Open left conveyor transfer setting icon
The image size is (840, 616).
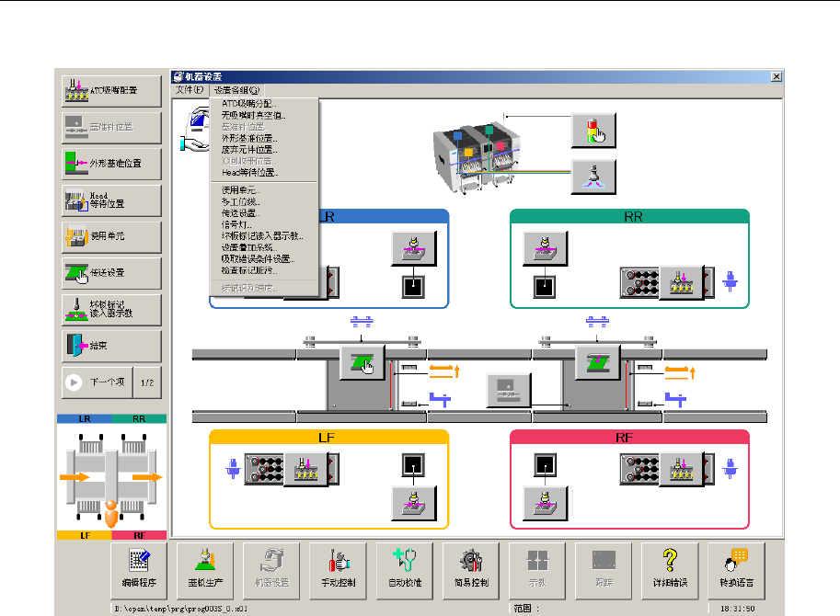(362, 363)
